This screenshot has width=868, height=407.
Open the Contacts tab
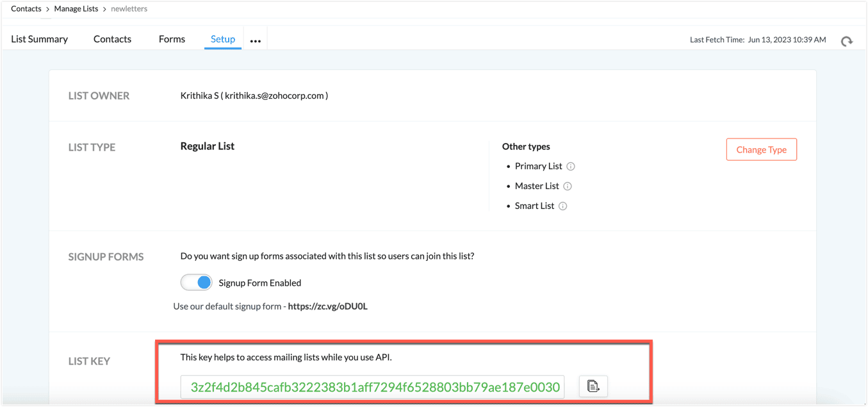tap(112, 38)
